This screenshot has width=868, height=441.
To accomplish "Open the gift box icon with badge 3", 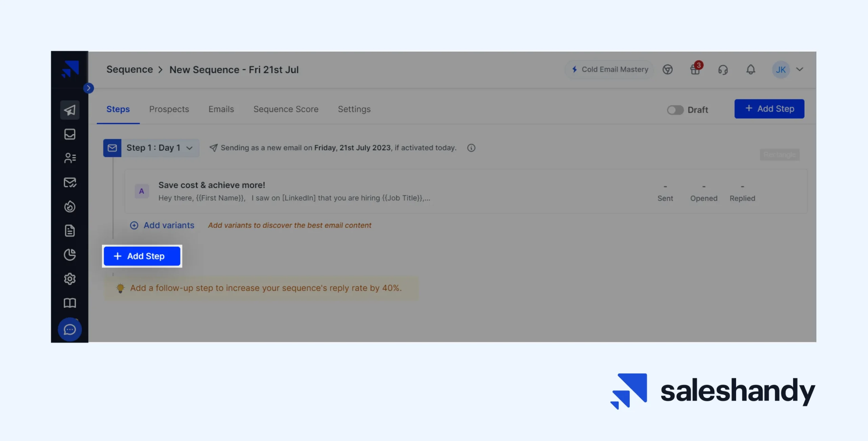I will [696, 69].
